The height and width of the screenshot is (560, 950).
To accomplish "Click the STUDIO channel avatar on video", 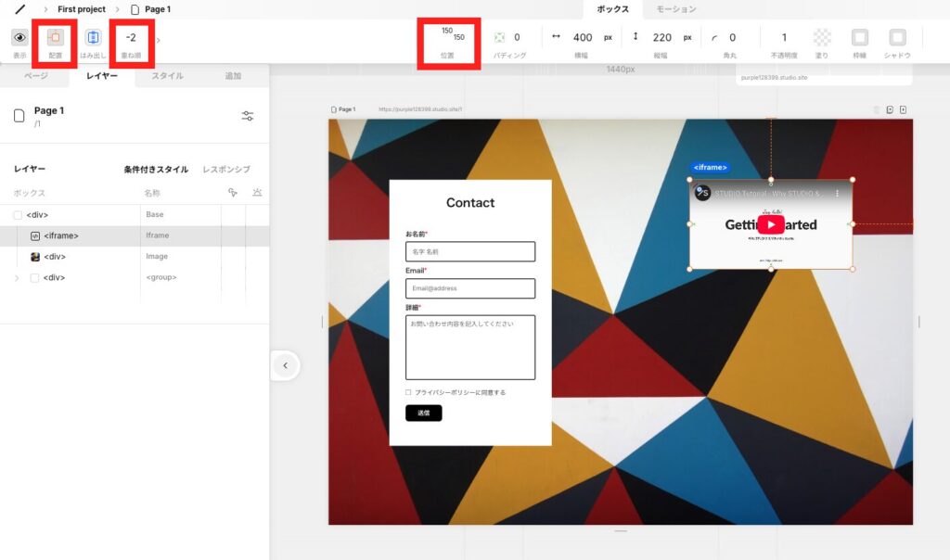I will (x=702, y=193).
